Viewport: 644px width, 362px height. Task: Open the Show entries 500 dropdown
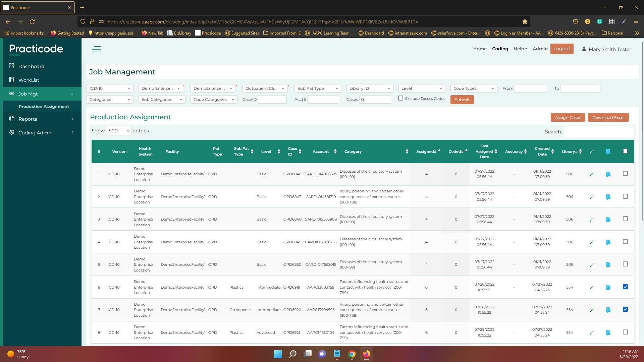(118, 131)
